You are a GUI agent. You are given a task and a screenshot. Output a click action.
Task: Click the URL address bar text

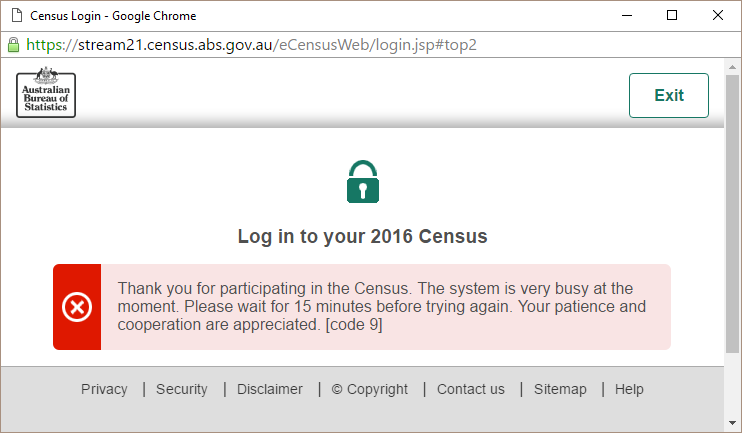coord(251,45)
